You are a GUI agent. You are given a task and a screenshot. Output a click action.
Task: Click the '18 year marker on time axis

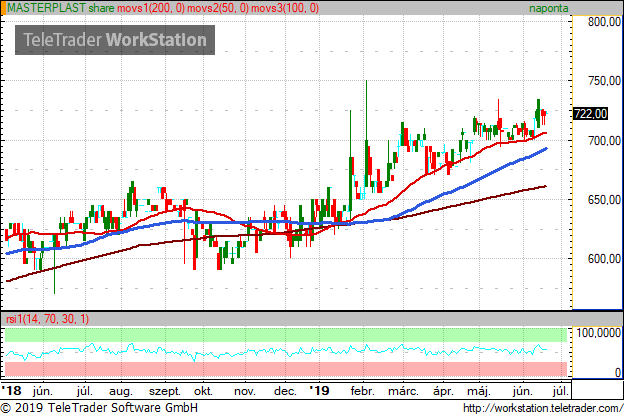point(12,390)
